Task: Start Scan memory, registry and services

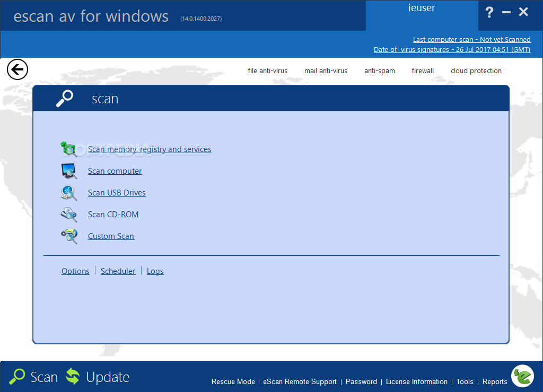Action: click(x=150, y=149)
